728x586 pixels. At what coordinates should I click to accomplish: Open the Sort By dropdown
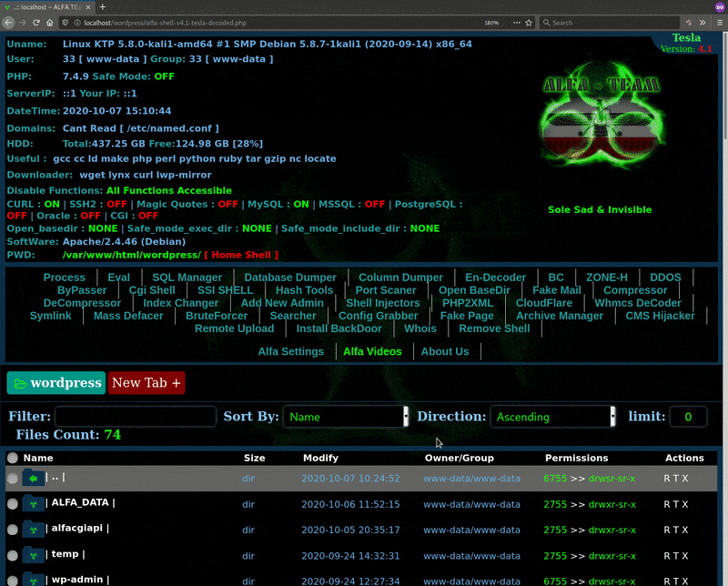(x=346, y=416)
